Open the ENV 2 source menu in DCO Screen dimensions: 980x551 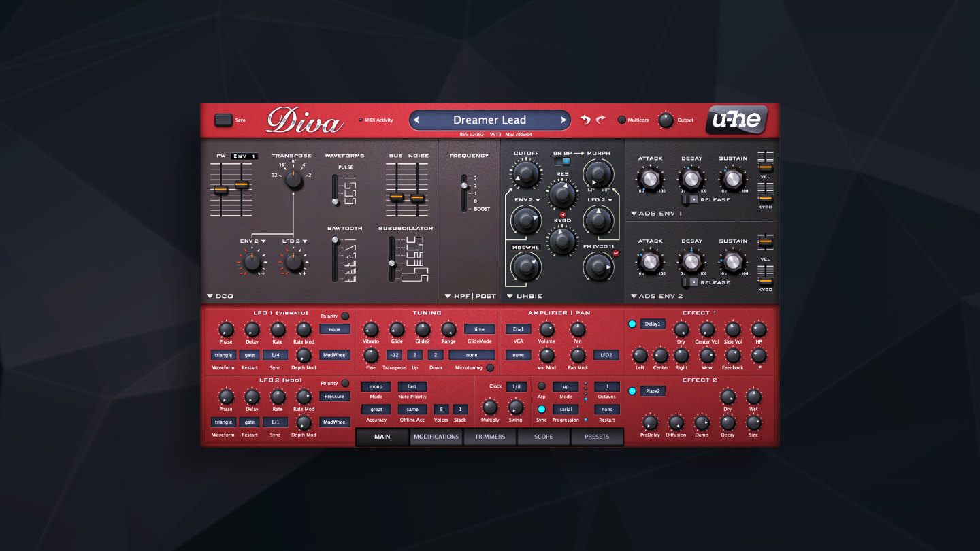click(252, 241)
